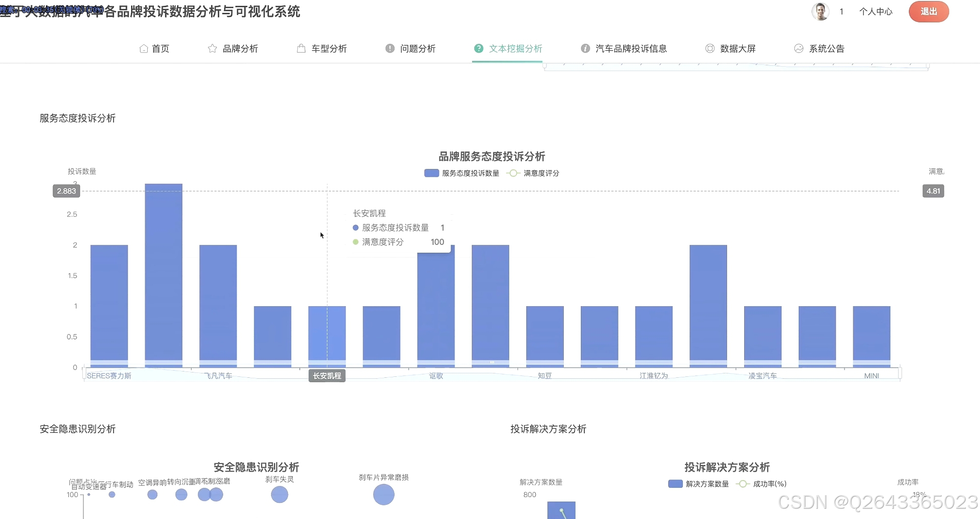
Task: Click the info icon beside 汽车品牌投诉信息
Action: [585, 49]
